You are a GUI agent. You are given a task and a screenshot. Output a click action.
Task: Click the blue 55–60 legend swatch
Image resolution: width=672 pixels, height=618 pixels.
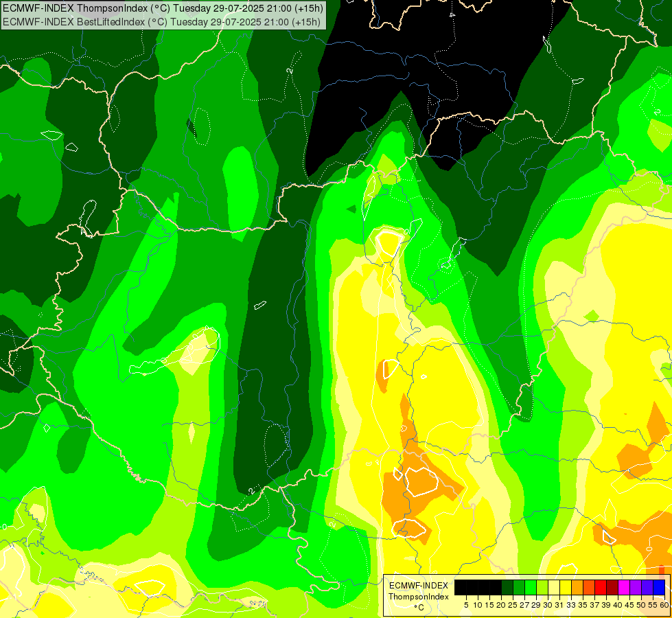(x=659, y=587)
